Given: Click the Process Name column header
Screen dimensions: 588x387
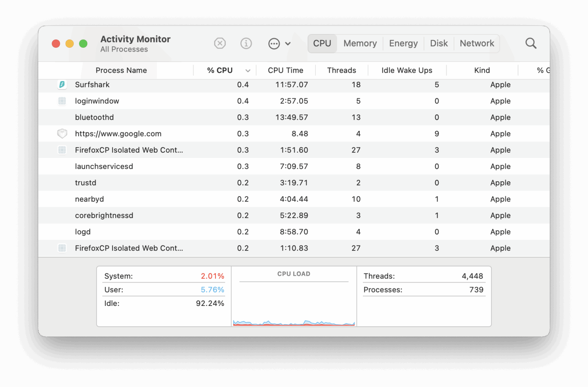Looking at the screenshot, I should click(121, 70).
